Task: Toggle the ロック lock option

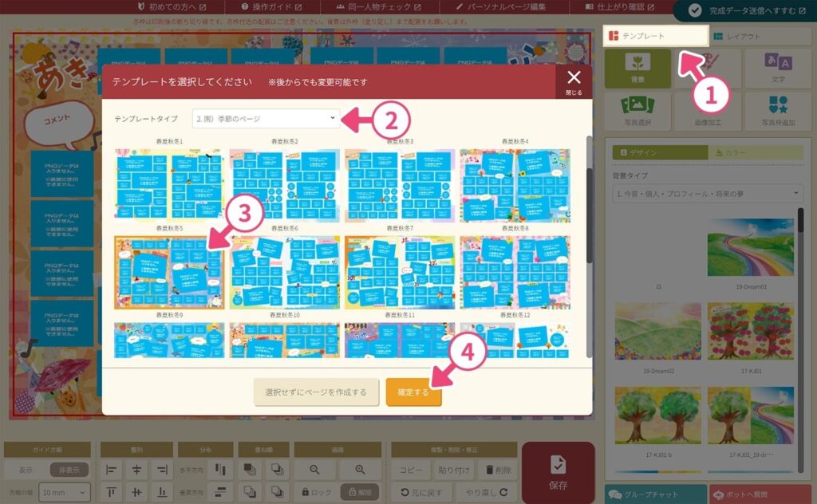Action: 313,492
